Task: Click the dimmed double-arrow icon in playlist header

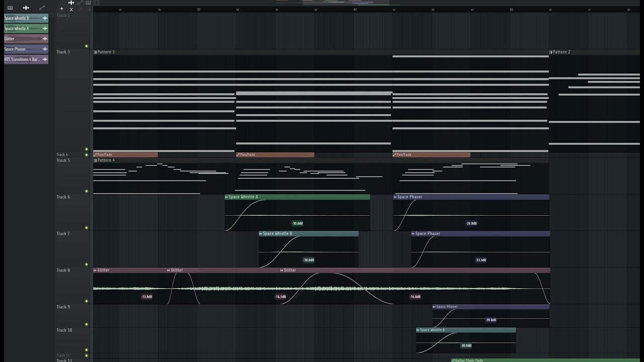Action: 89,9
